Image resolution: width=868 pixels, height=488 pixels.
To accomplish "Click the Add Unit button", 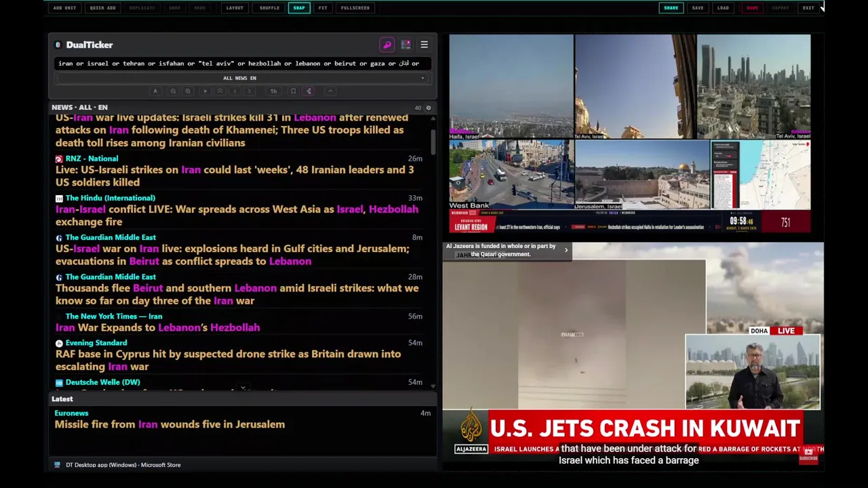I will tap(64, 7).
